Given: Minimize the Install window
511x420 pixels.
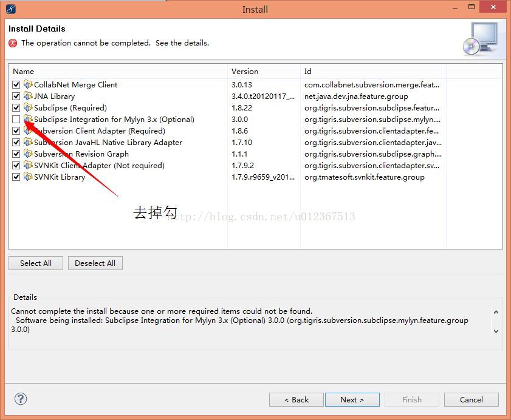Looking at the screenshot, I should pos(455,8).
